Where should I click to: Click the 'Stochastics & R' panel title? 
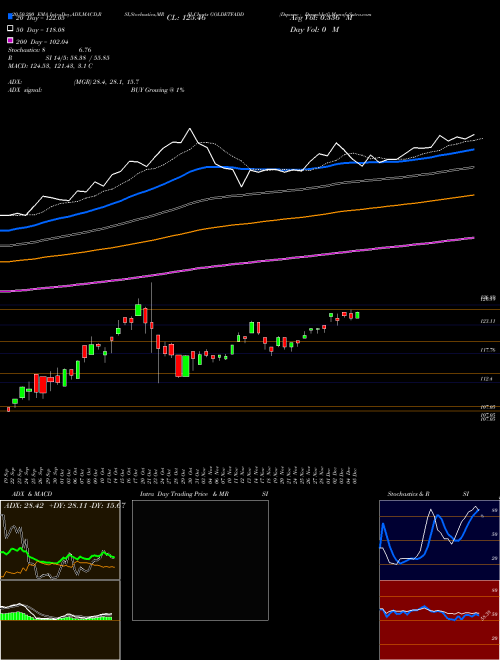408,494
